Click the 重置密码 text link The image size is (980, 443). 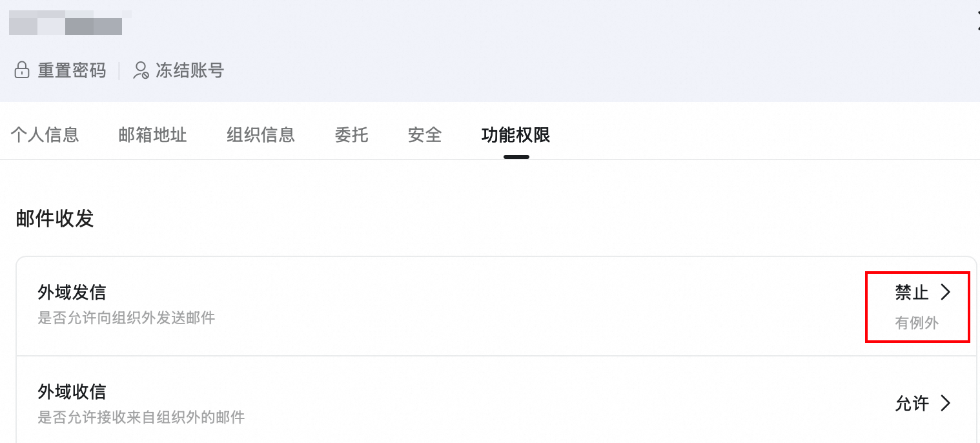(x=72, y=70)
